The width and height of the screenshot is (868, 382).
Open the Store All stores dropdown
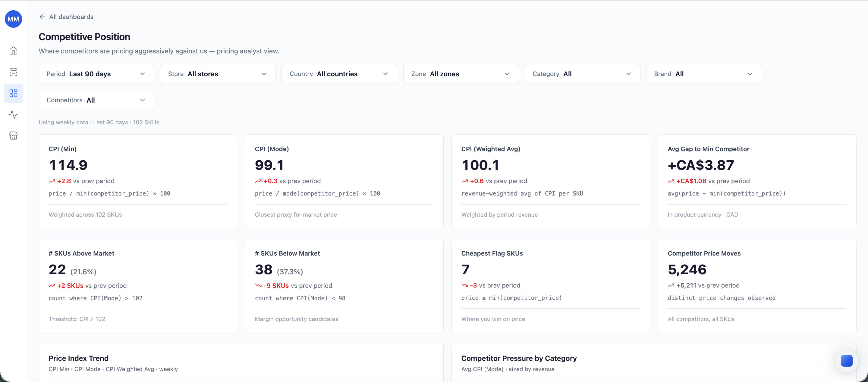click(218, 74)
